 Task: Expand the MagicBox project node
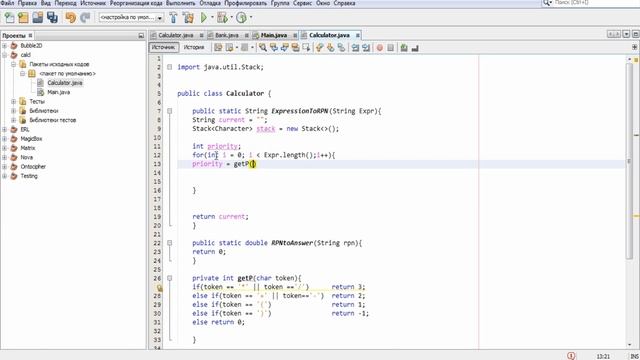click(4, 139)
